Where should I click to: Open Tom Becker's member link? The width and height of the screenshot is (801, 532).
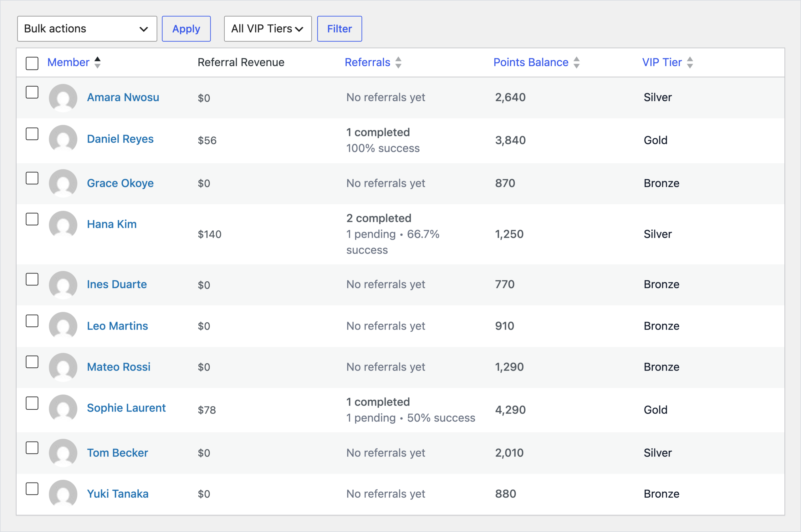(x=118, y=453)
